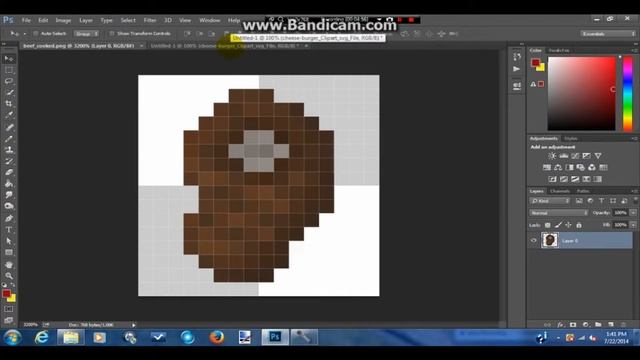This screenshot has width=640, height=360.
Task: Click the toolbox foreground red color swatch
Action: [6, 293]
